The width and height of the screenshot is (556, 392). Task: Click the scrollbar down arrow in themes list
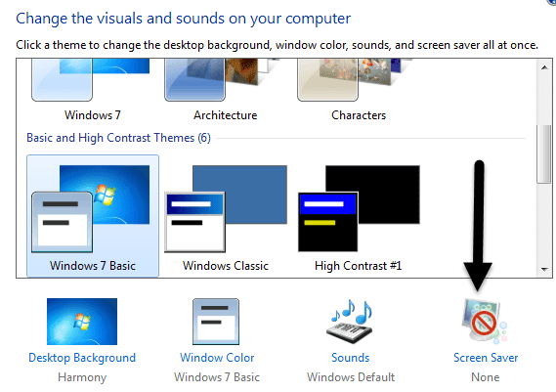coord(544,270)
